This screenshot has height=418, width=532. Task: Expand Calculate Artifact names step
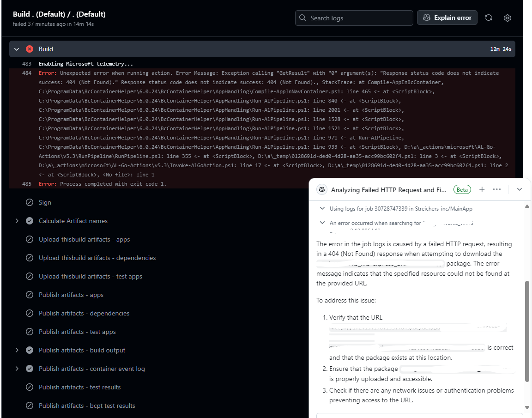tap(17, 221)
